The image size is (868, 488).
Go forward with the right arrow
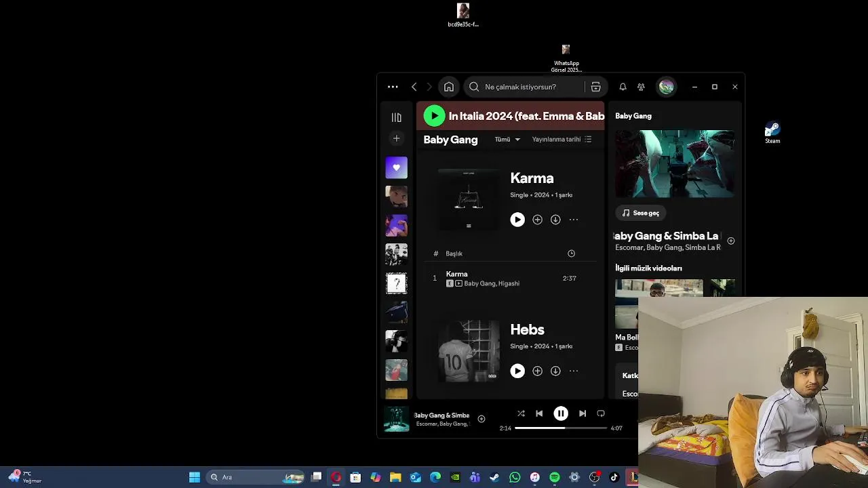(x=429, y=87)
